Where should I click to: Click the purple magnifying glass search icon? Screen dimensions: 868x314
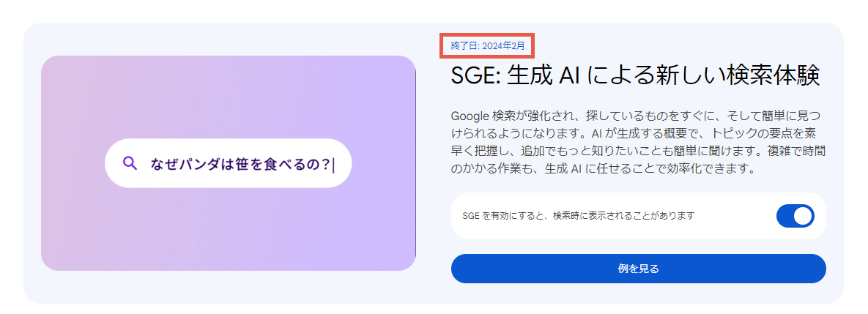(x=130, y=163)
